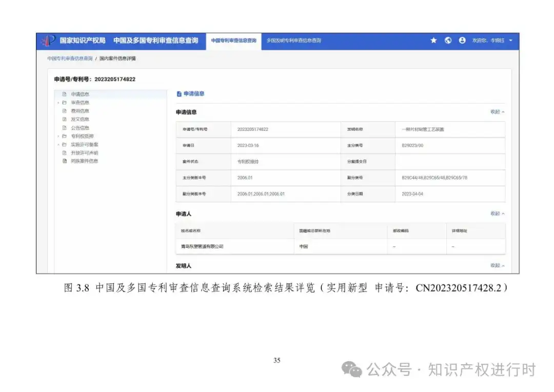Click 主分类版本号 value 2006.01
554x392 pixels.
(x=245, y=178)
